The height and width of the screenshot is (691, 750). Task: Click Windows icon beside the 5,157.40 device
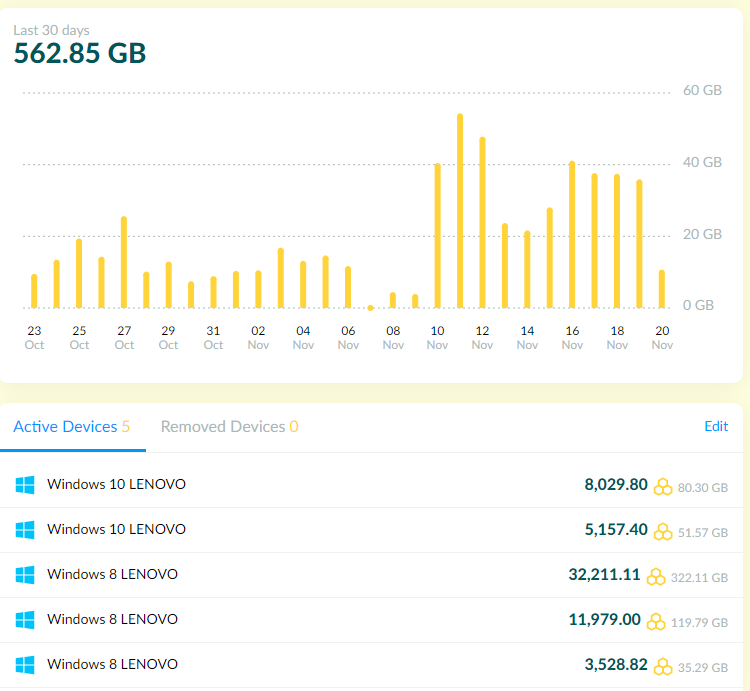pyautogui.click(x=25, y=530)
